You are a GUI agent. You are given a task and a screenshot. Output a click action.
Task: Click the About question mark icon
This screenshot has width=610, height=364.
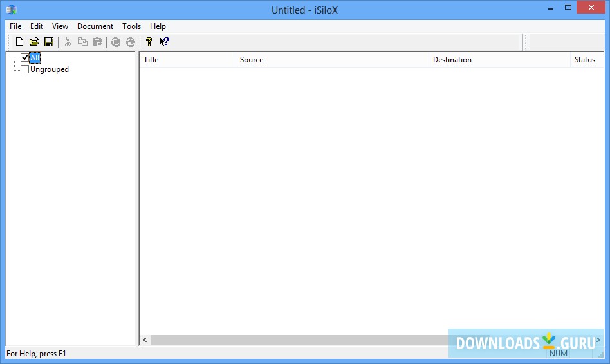(149, 42)
